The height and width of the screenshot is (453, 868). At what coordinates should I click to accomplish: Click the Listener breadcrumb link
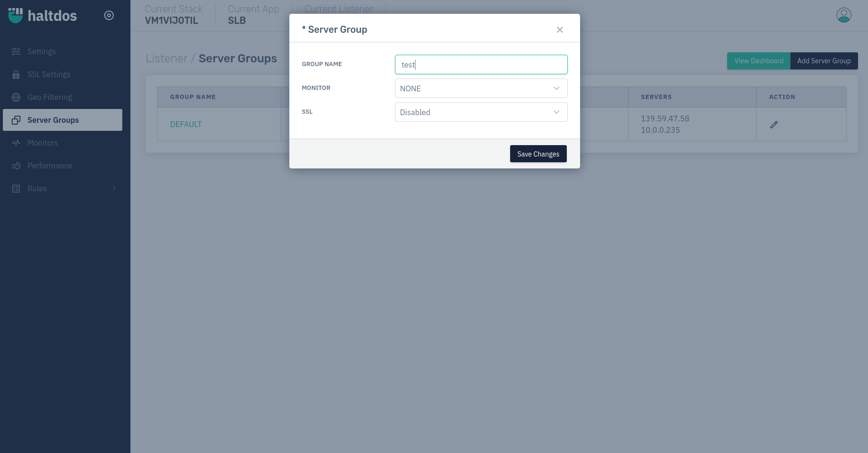(x=167, y=59)
